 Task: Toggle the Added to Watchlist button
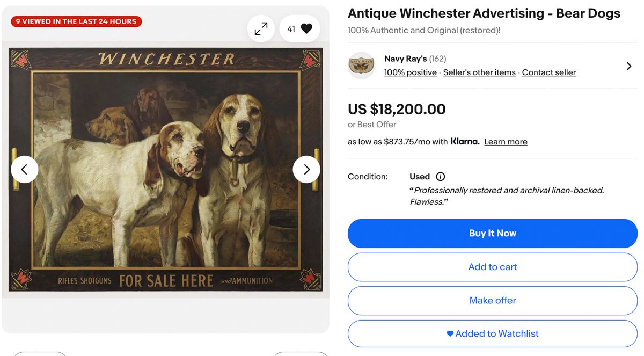point(492,334)
